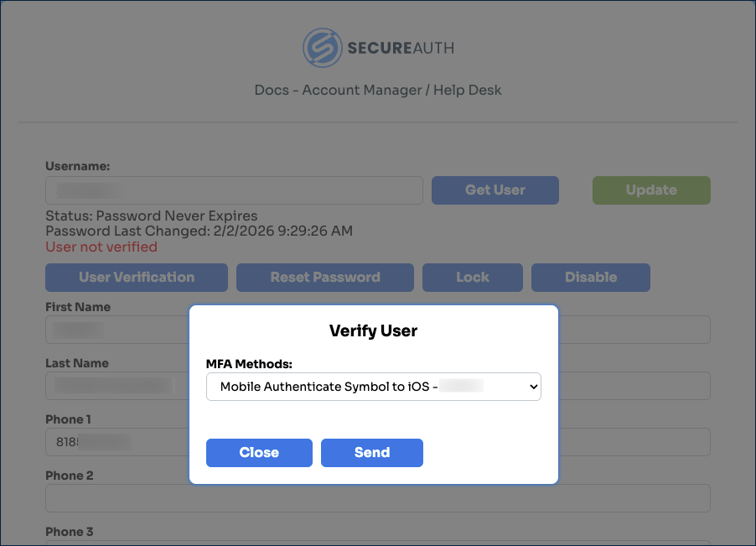Viewport: 756px width, 546px height.
Task: Focus the Username input field
Action: [x=235, y=190]
